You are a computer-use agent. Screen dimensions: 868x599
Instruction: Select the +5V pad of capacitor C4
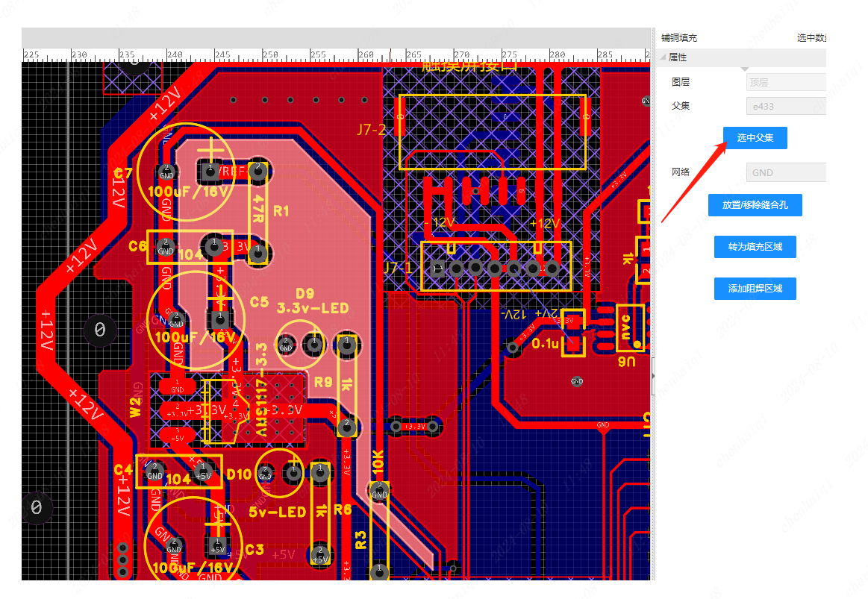pos(202,471)
